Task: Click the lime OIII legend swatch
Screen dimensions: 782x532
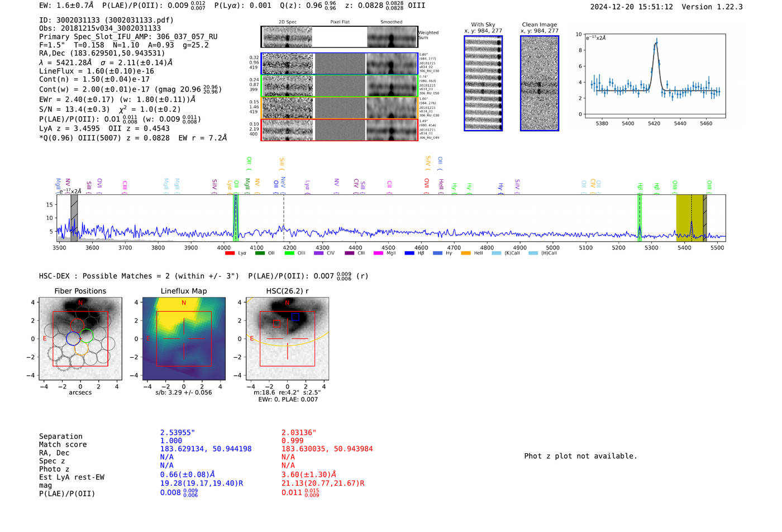Action: [x=289, y=253]
